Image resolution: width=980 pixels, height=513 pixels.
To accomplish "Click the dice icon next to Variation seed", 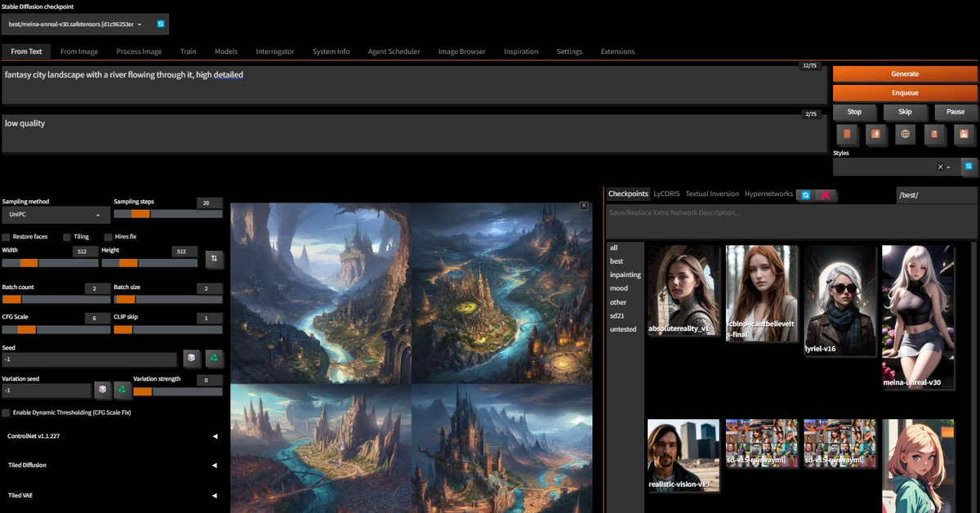I will 102,390.
